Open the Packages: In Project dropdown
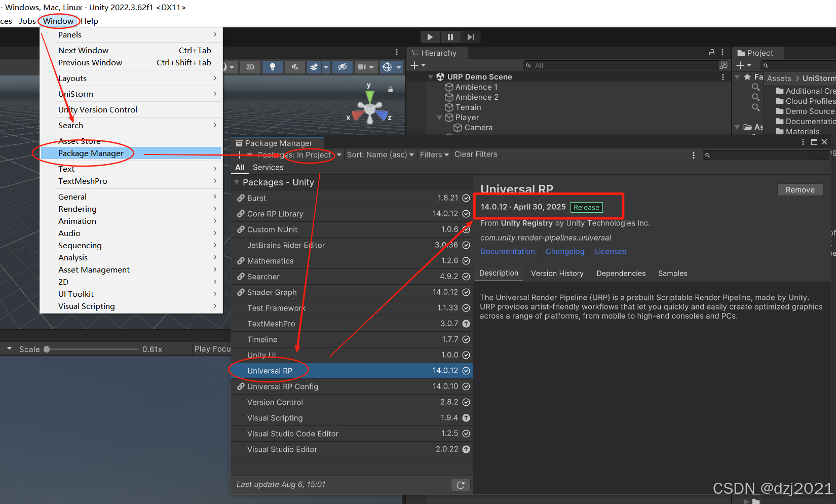Image resolution: width=836 pixels, height=504 pixels. [299, 154]
